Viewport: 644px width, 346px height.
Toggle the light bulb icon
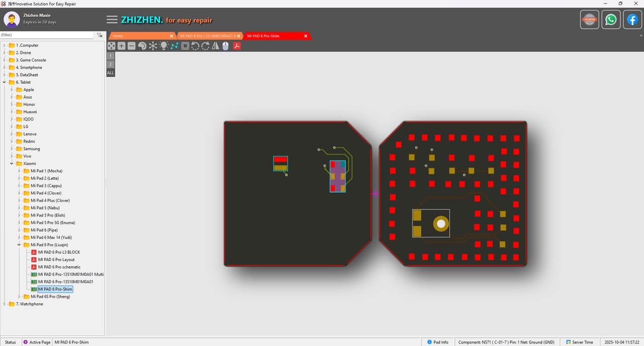[x=164, y=46]
